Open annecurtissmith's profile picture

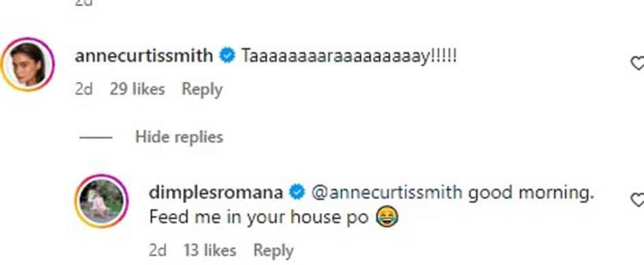tap(28, 64)
